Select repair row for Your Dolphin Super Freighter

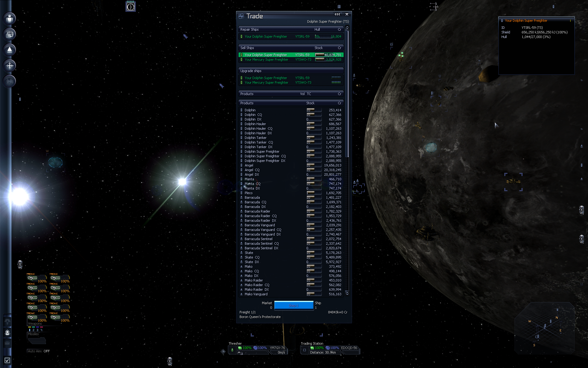(x=291, y=36)
